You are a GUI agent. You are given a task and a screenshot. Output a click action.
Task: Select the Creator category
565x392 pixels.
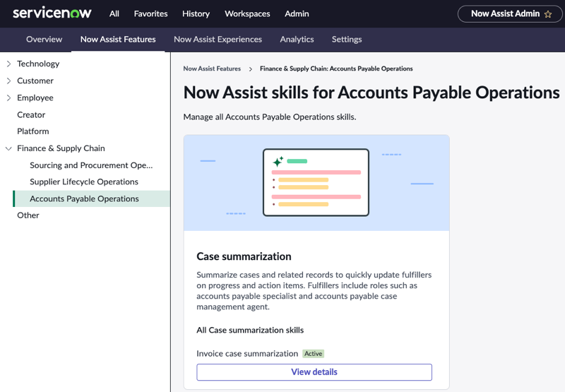[x=31, y=115]
